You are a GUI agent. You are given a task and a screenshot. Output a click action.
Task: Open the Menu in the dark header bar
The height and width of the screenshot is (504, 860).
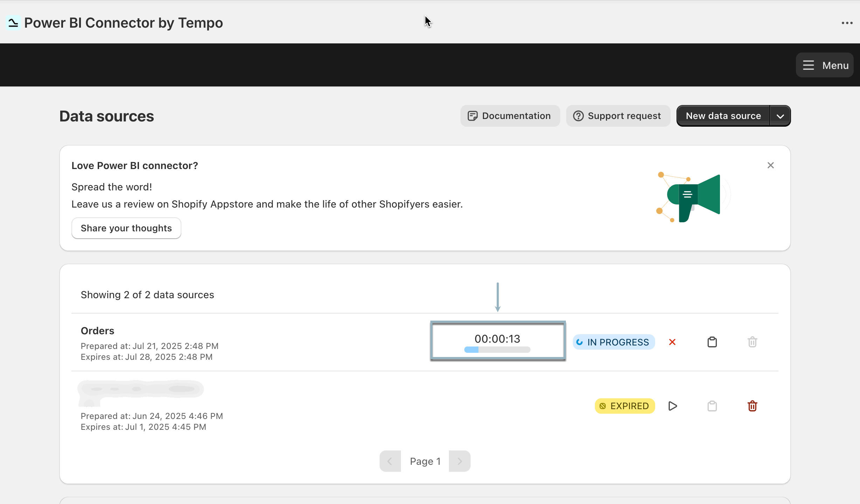[x=824, y=65]
